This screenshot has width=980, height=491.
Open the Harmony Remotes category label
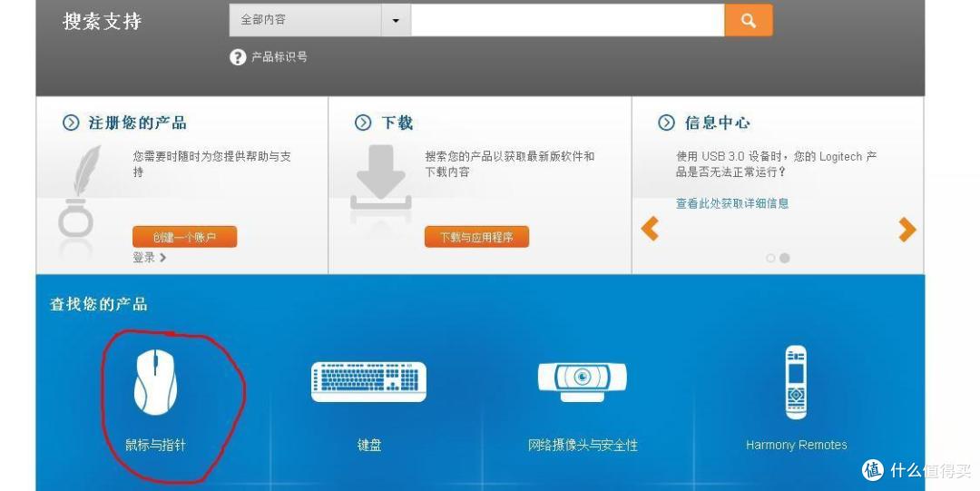coord(797,446)
